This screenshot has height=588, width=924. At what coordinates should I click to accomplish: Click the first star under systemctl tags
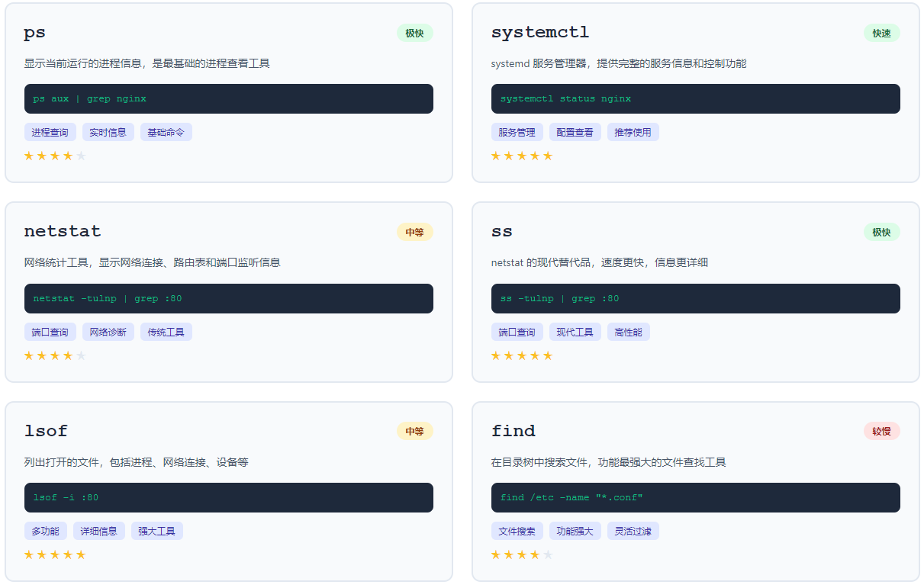(x=496, y=156)
